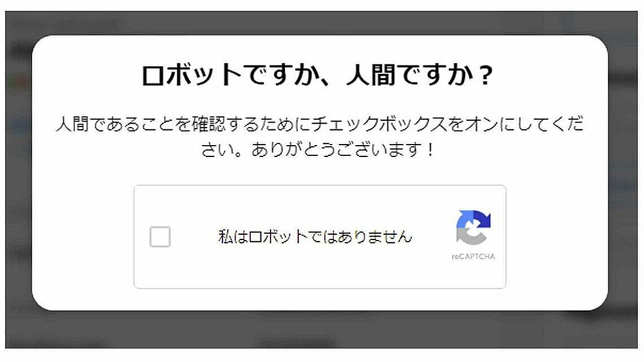
Task: Click the reCAPTCHA circular arrows logo
Action: [x=473, y=227]
